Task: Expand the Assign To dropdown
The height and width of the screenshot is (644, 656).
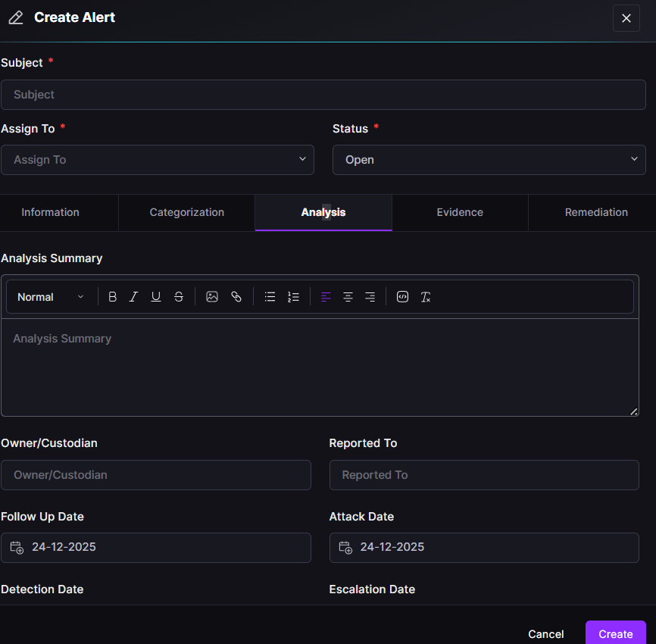Action: pos(158,160)
